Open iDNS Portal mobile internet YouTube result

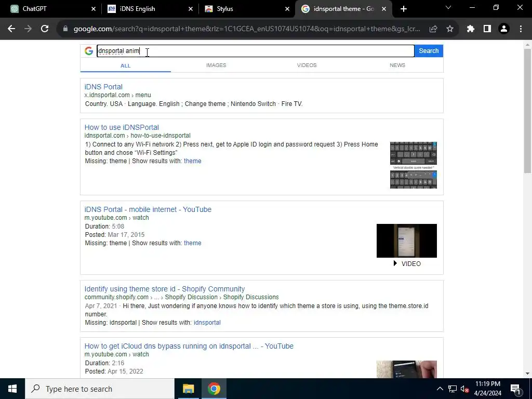[148, 209]
